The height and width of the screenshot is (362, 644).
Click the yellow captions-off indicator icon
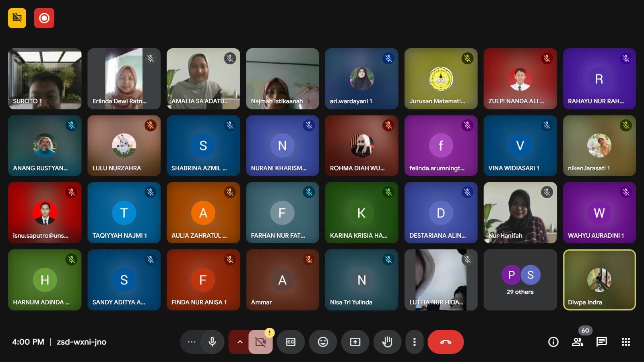tap(17, 18)
